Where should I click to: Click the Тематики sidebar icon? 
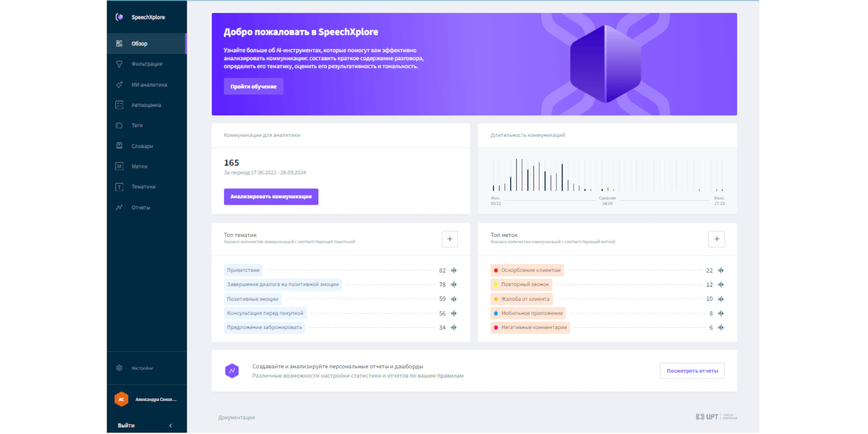119,187
